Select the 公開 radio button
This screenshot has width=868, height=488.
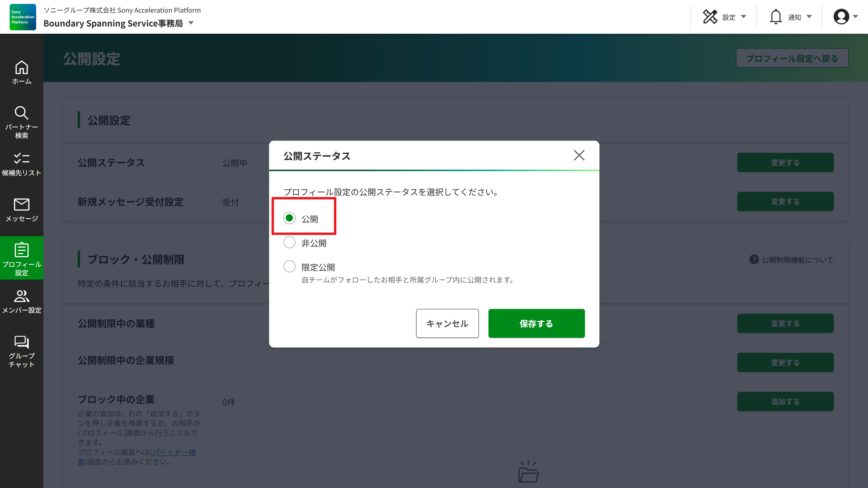click(289, 218)
